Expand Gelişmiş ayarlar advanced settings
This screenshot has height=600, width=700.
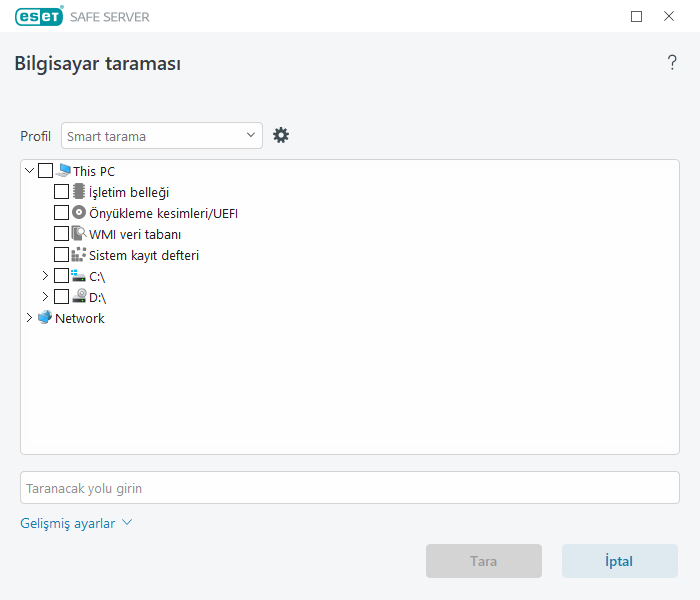pyautogui.click(x=76, y=523)
